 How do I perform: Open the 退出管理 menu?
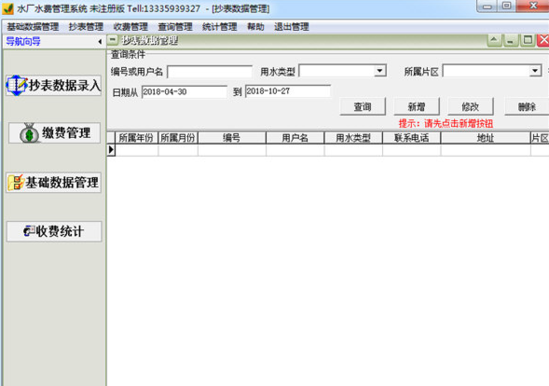coord(291,27)
